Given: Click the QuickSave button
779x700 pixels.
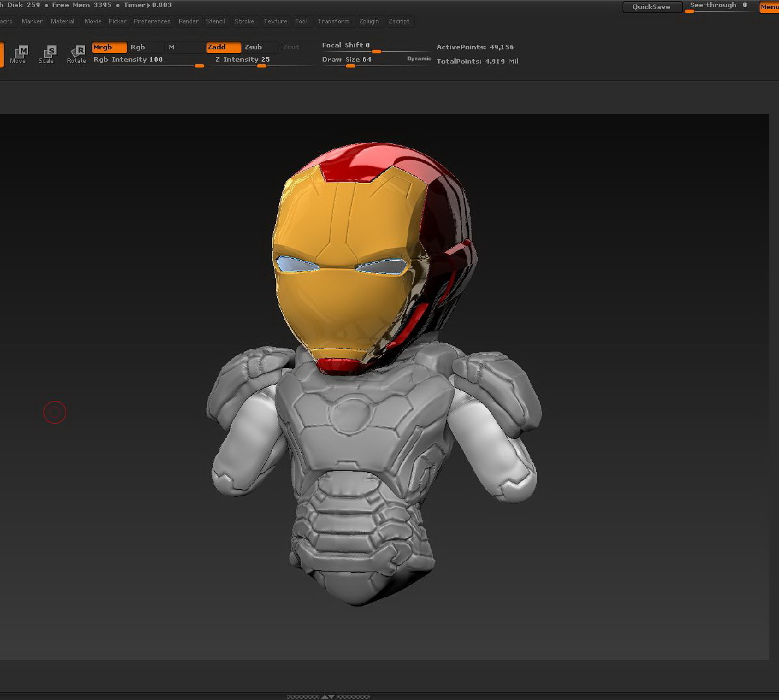Looking at the screenshot, I should pyautogui.click(x=652, y=7).
